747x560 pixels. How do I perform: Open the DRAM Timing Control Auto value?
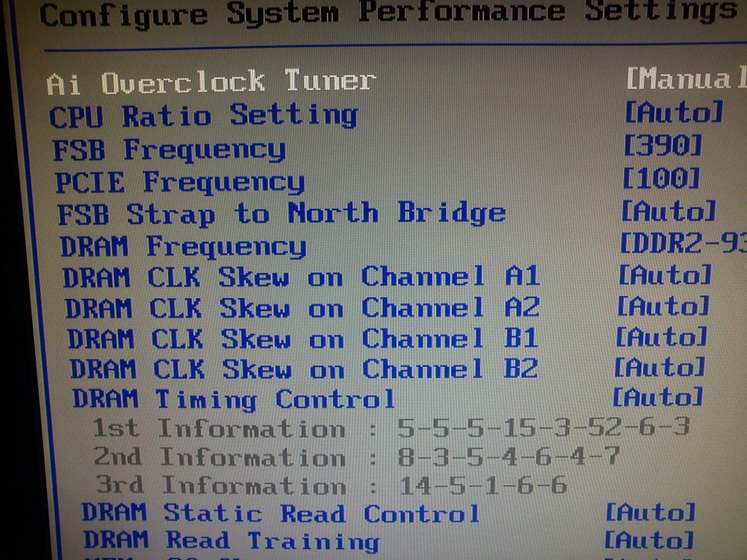pyautogui.click(x=658, y=397)
